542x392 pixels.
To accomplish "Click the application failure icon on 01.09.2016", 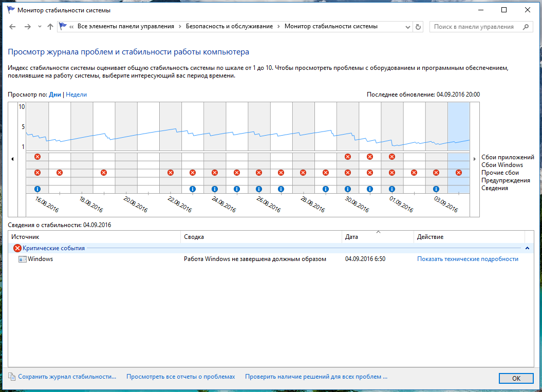I will pos(392,157).
